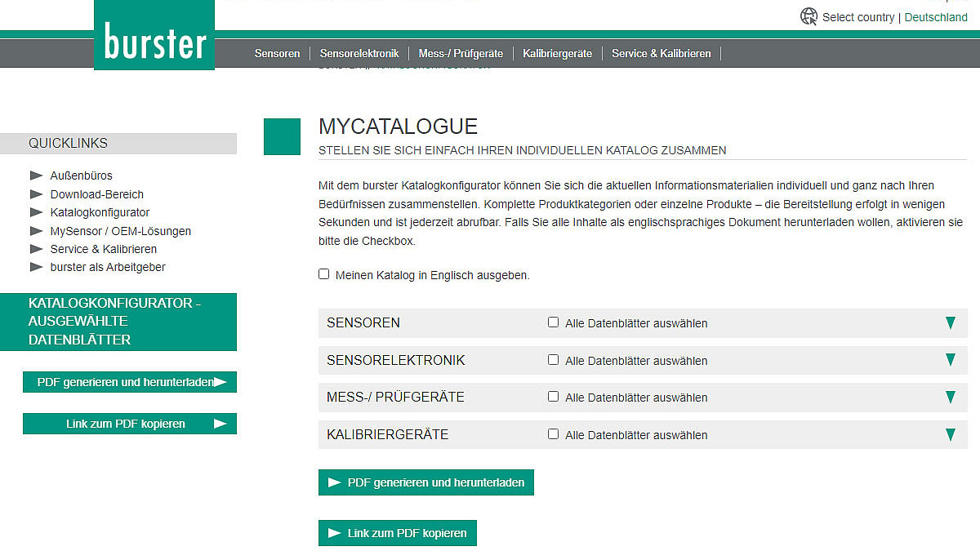Click the arrow icon beside the Service & Kalibrieren quicklink
This screenshot has width=980, height=551.
coord(36,249)
